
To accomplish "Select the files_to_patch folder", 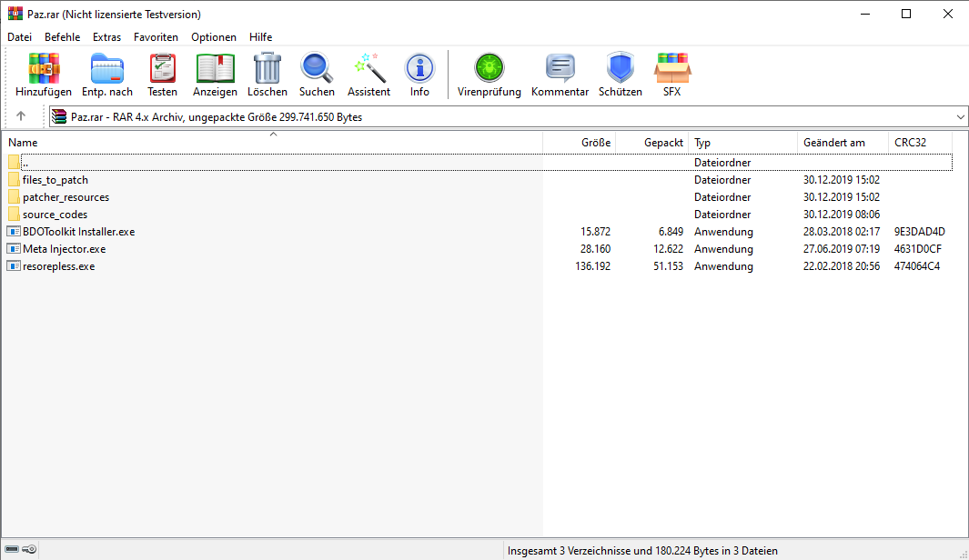I will tap(55, 180).
